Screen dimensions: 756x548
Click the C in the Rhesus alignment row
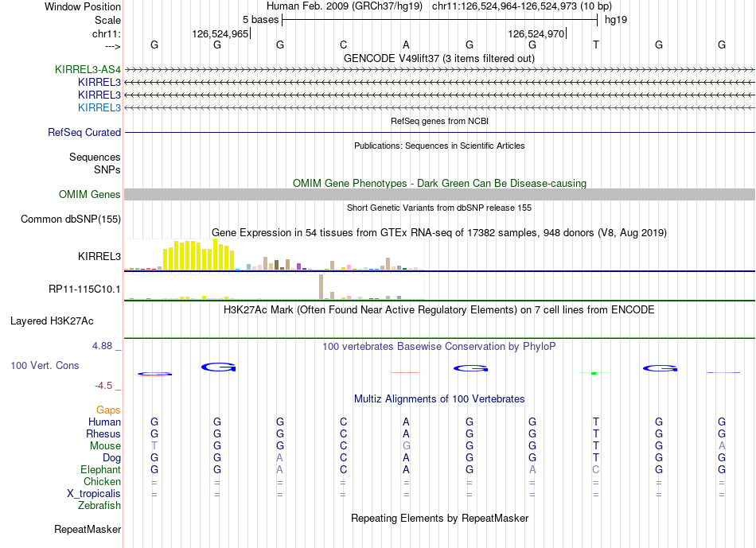[x=343, y=433]
